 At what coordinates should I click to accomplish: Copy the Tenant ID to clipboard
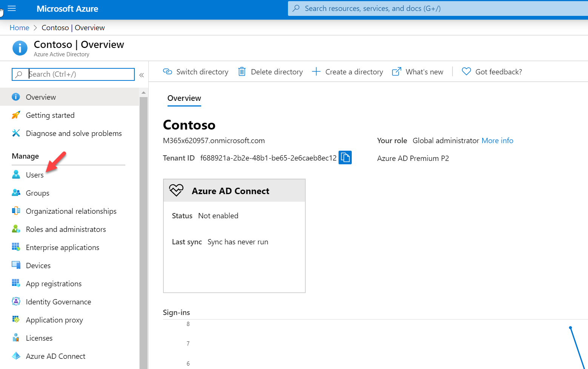pyautogui.click(x=345, y=157)
